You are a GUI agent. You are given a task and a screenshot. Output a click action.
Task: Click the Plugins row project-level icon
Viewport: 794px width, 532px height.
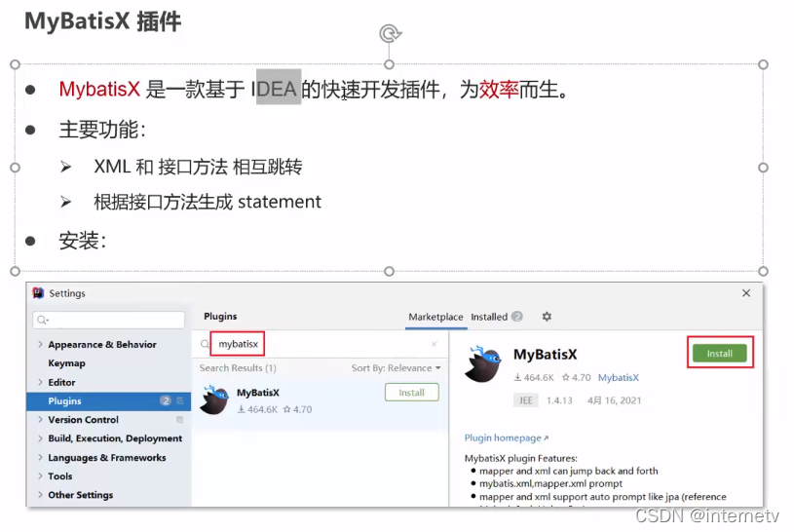[x=180, y=400]
